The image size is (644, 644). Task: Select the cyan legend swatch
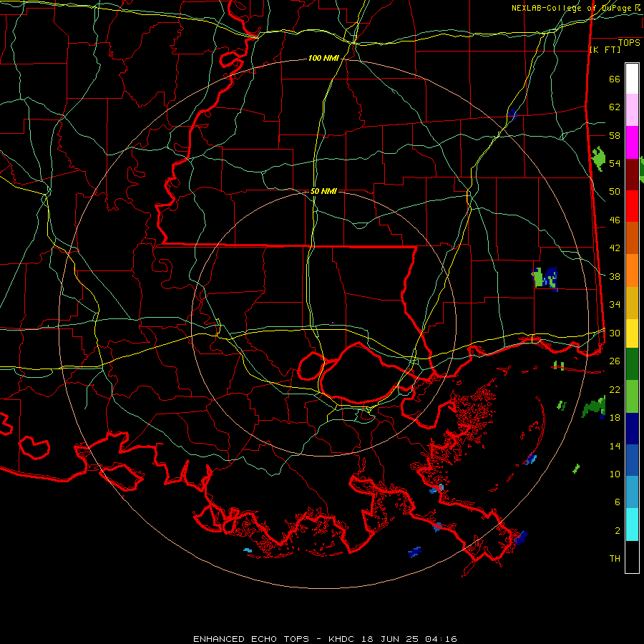point(632,525)
